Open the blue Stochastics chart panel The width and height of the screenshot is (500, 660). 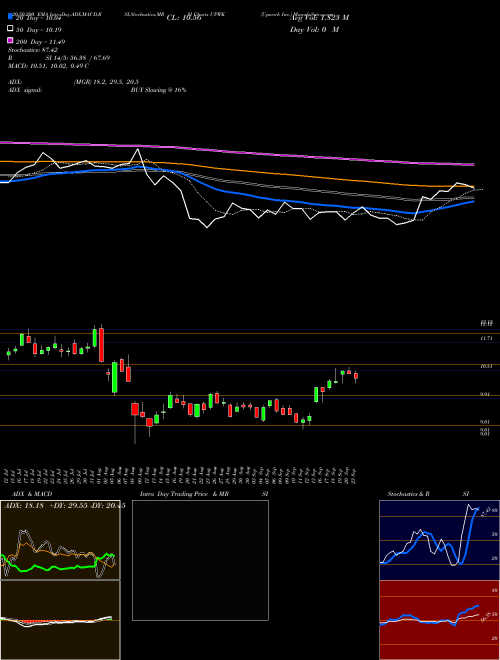pyautogui.click(x=439, y=540)
